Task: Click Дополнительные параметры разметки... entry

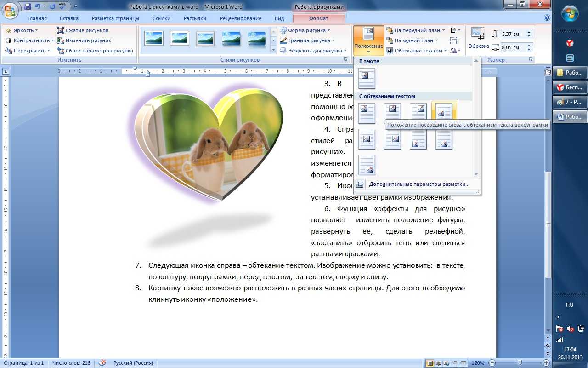Action: tap(419, 184)
